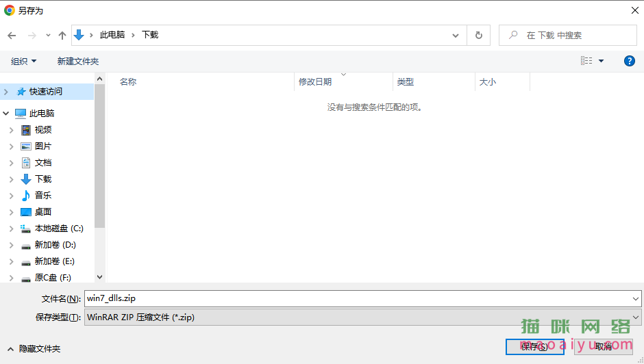This screenshot has height=364, width=644.
Task: Expand the 桌面 node
Action: tap(12, 212)
